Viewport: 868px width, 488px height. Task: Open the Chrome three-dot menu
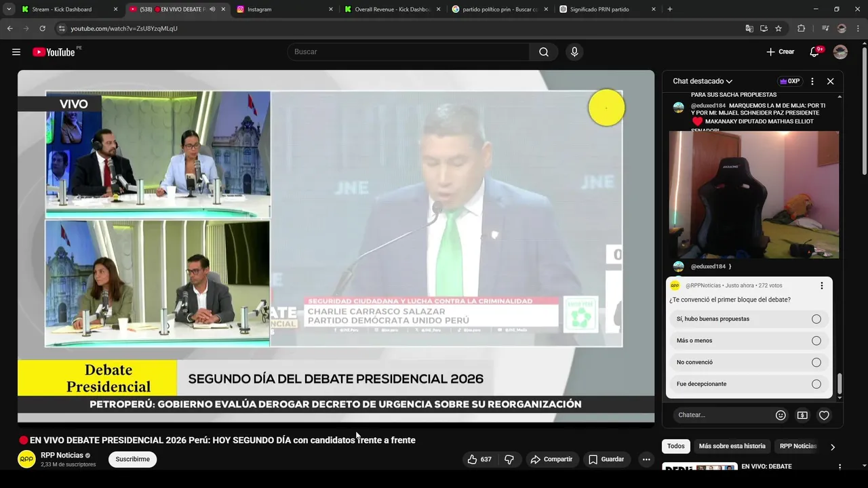point(857,28)
